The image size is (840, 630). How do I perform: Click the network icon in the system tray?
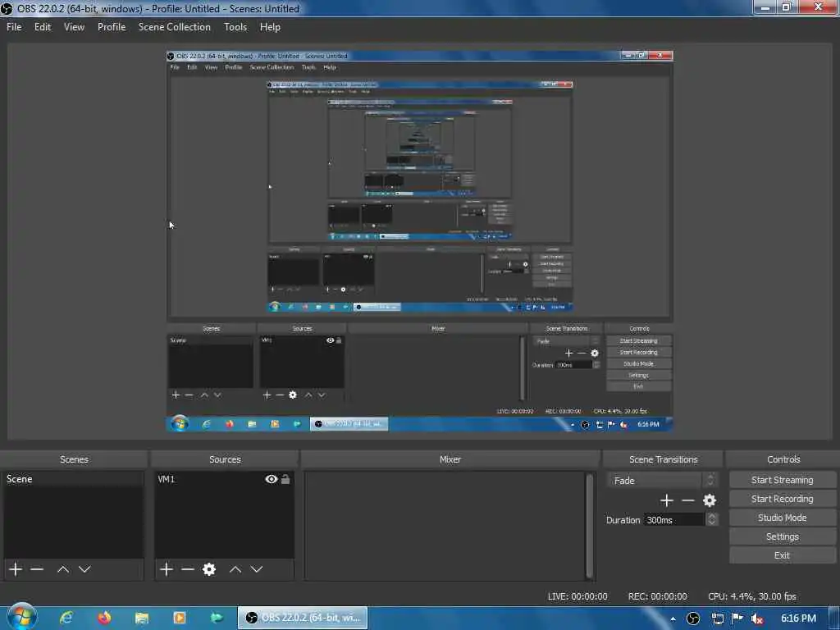[x=717, y=619]
